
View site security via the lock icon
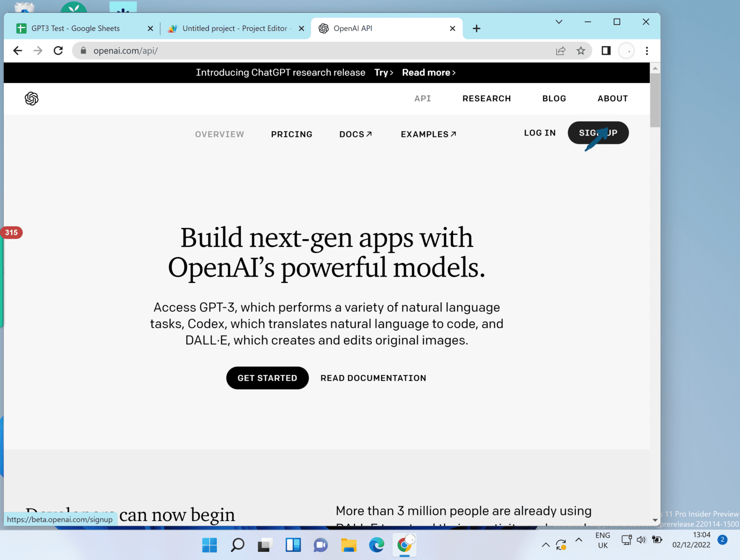coord(83,51)
